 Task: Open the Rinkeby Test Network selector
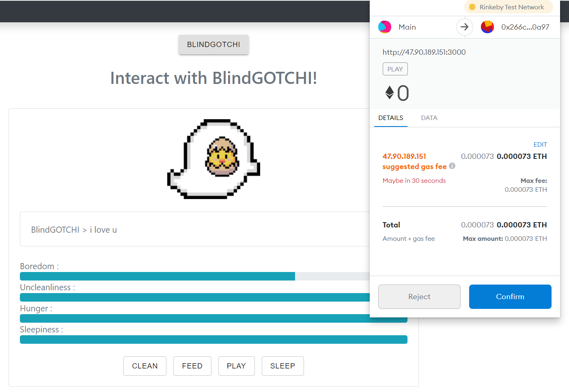click(x=509, y=7)
